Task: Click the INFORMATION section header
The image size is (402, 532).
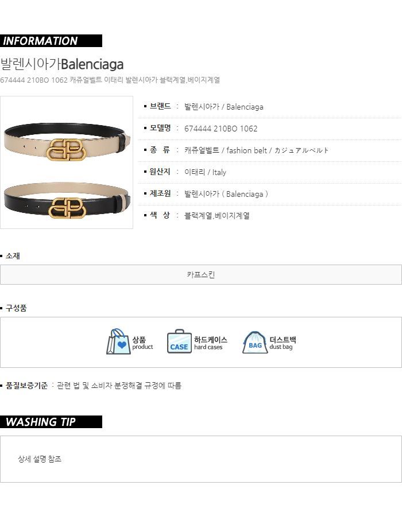Action: coord(51,41)
